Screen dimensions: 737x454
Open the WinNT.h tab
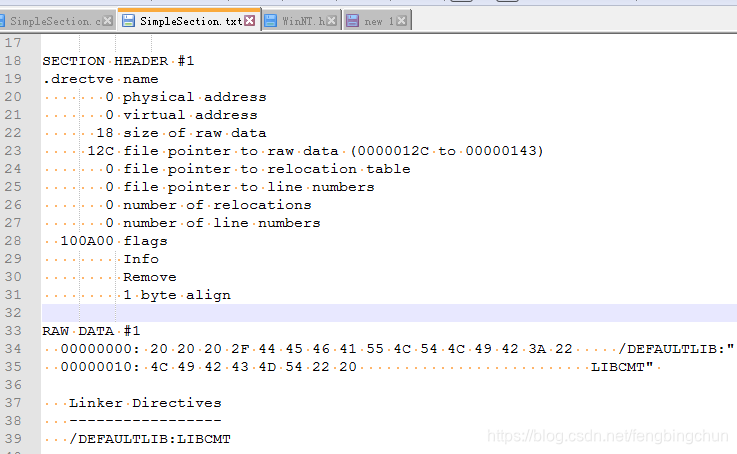303,21
